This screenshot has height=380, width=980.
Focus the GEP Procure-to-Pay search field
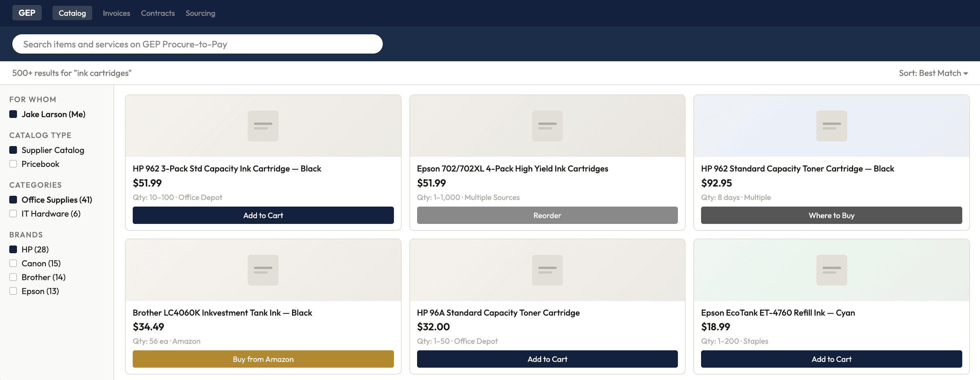(198, 44)
